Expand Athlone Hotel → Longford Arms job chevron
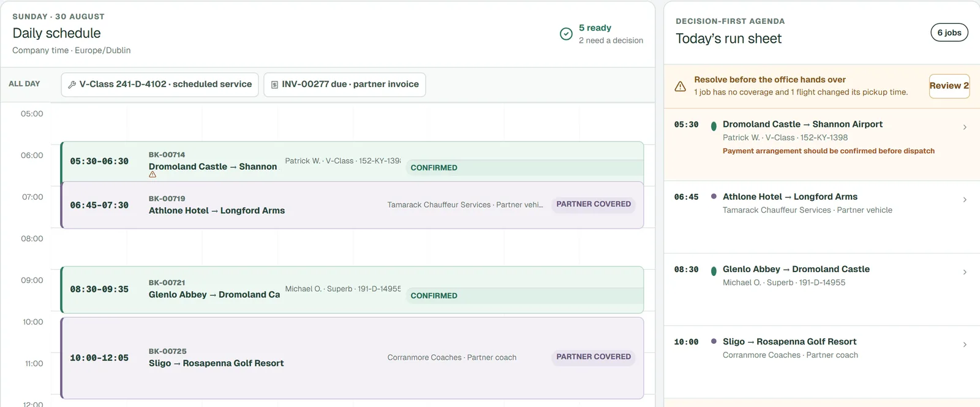 pos(965,199)
